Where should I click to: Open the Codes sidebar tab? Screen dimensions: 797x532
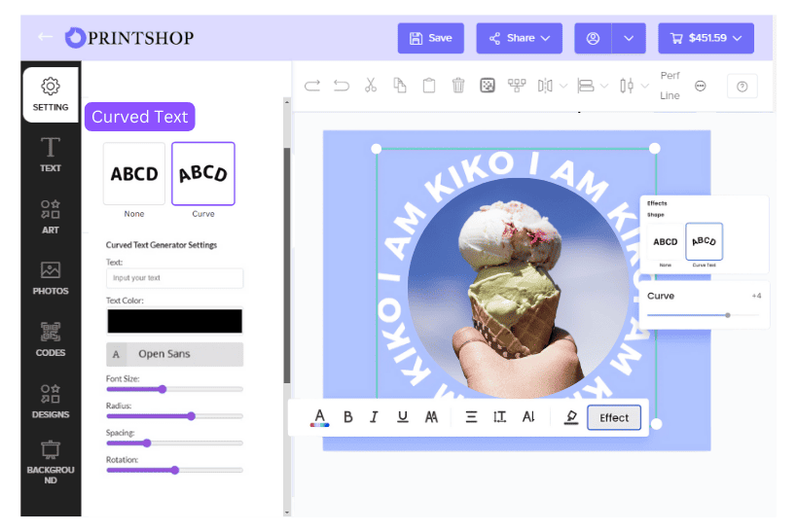(51, 339)
